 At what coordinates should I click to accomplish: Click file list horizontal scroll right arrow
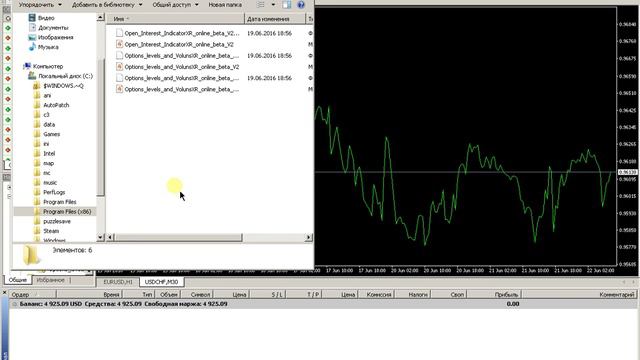point(309,237)
